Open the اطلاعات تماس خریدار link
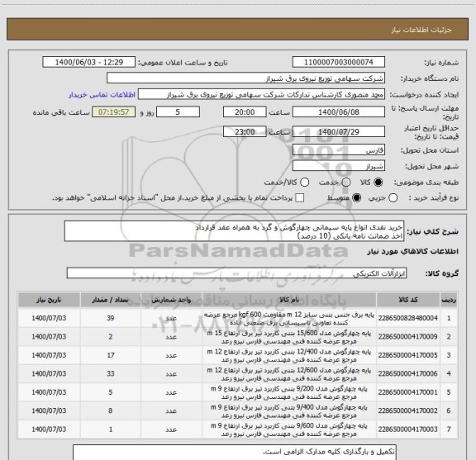 coord(102,95)
